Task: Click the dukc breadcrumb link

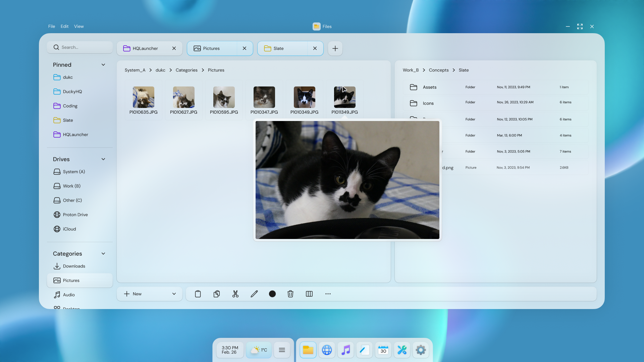Action: click(160, 70)
